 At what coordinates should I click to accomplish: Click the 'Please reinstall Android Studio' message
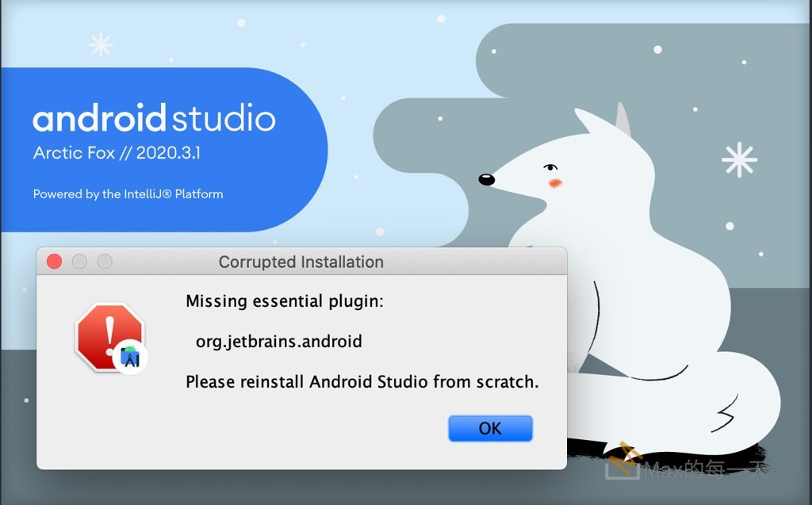pos(362,382)
